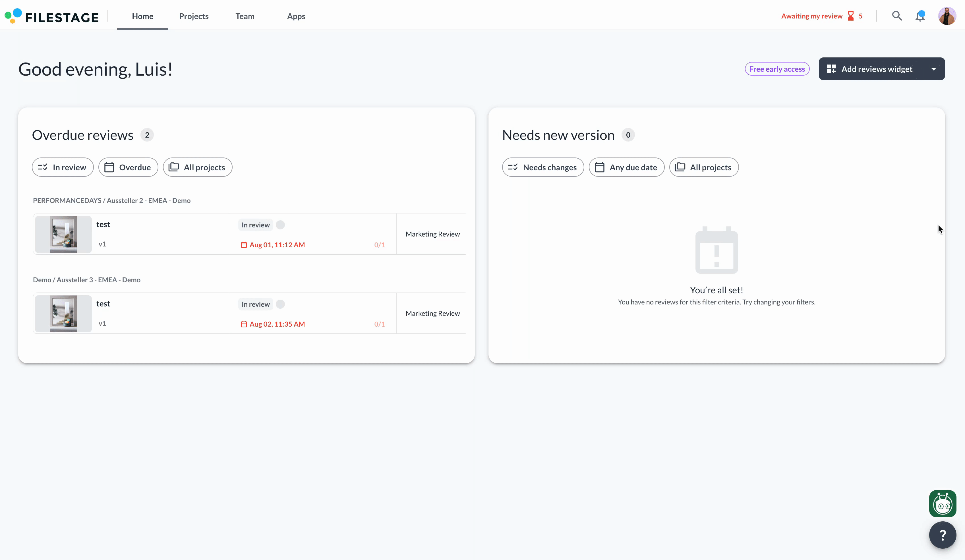Click the Add reviews widget button
965x560 pixels.
870,69
